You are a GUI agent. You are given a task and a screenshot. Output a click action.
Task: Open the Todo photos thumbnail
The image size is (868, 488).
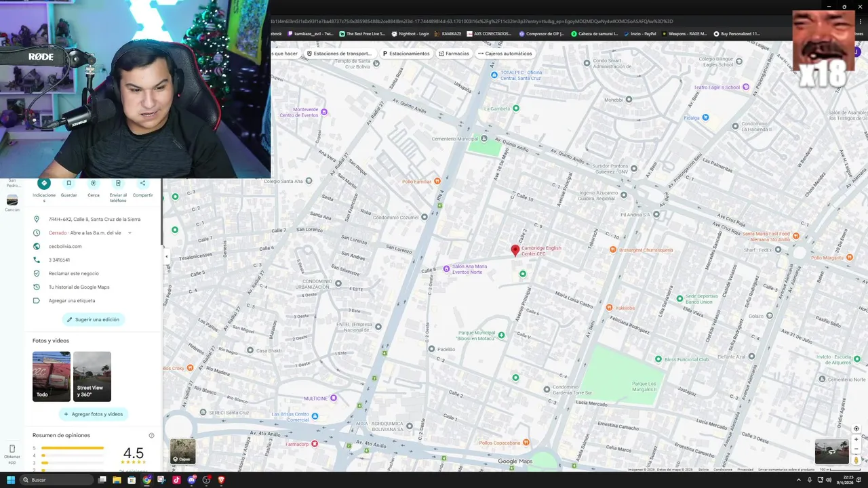pyautogui.click(x=52, y=376)
